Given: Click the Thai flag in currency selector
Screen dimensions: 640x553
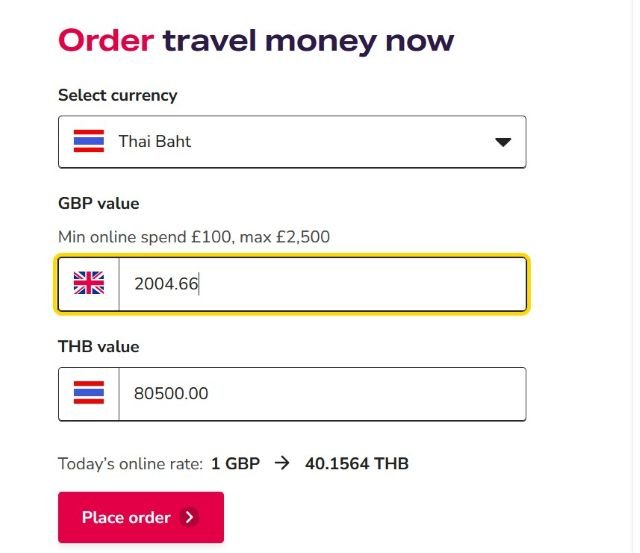Looking at the screenshot, I should pyautogui.click(x=89, y=142).
